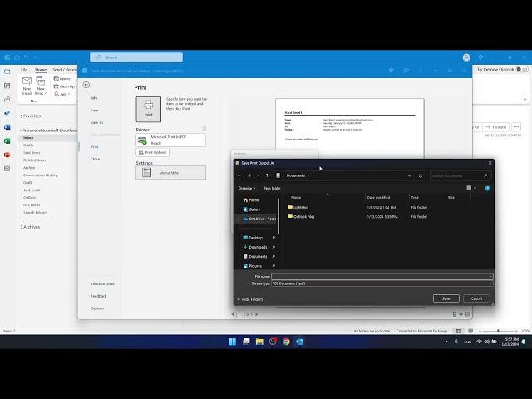This screenshot has width=532, height=399.
Task: Go back using the backstage arrow
Action: pos(86,84)
